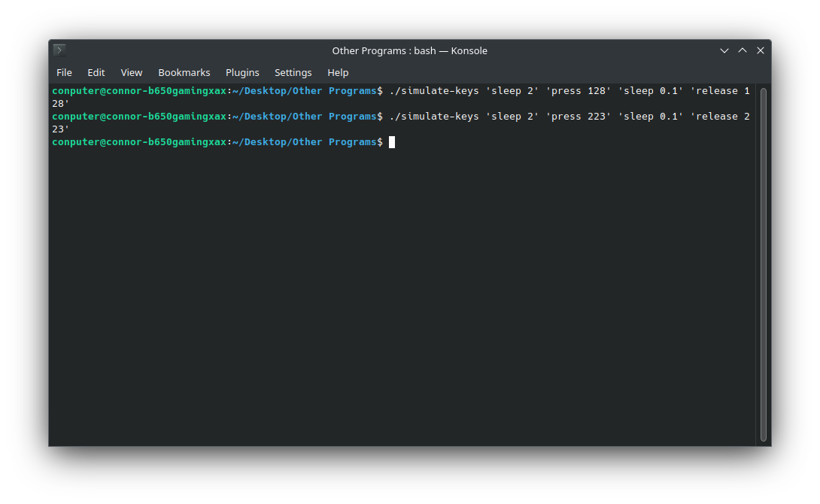Viewport: 820px width, 504px height.
Task: Open the Help menu
Action: [338, 73]
